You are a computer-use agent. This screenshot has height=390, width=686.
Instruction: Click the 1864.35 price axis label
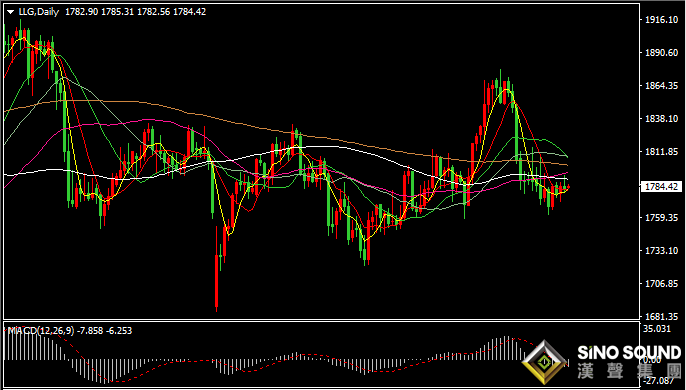(662, 86)
